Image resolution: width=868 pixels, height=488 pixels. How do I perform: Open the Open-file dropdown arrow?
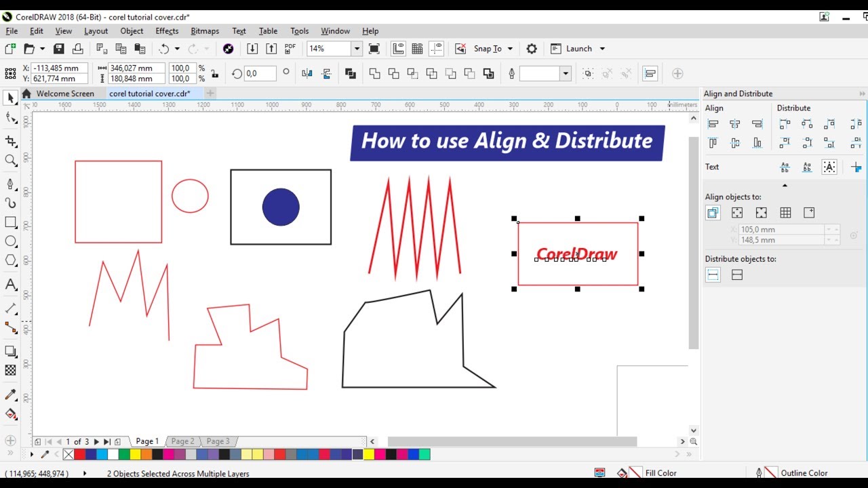point(42,49)
